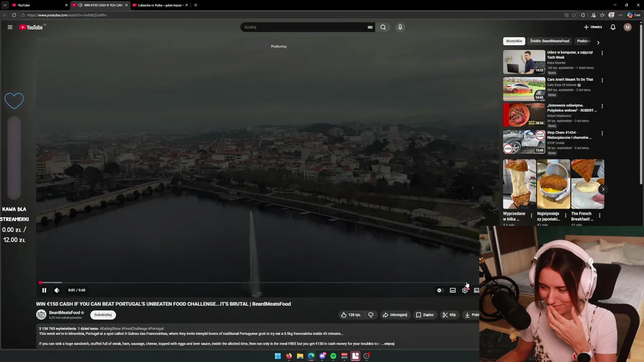644x362 pixels.
Task: Open The French Breakfast short
Action: (588, 184)
